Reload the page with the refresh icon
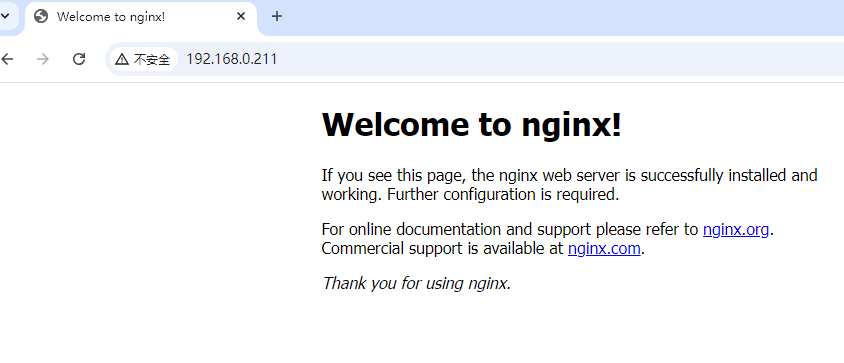 (x=79, y=59)
